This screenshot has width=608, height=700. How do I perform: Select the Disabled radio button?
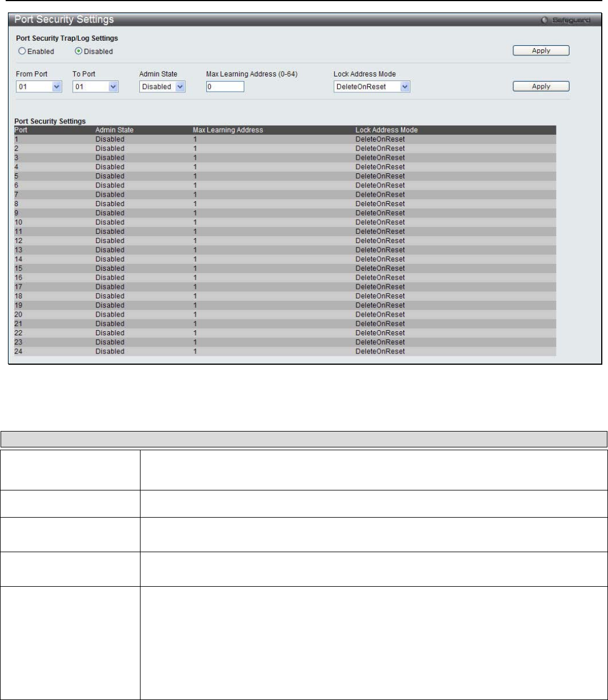coord(79,51)
